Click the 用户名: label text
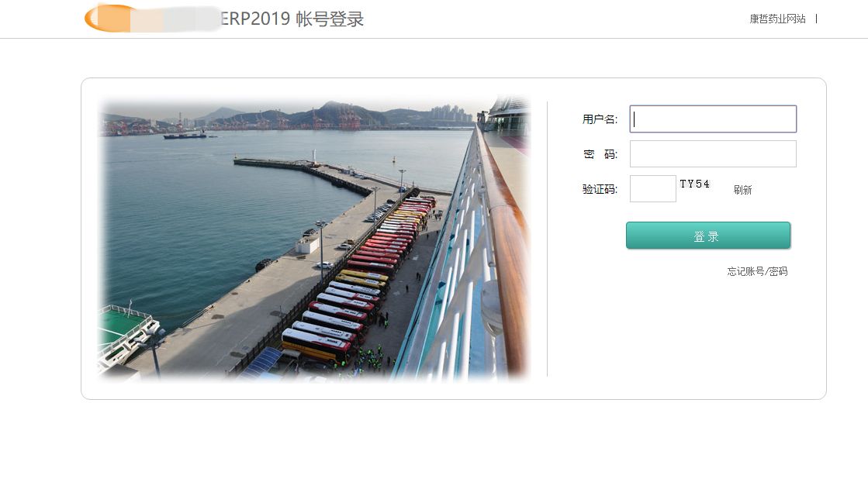Screen dimensions: 868x489 tap(600, 119)
